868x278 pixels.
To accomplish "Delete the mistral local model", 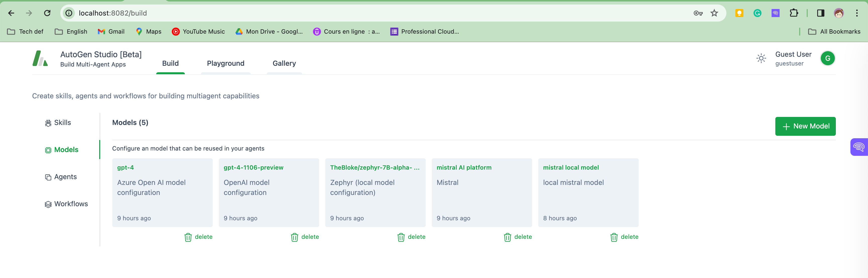I will (x=624, y=237).
